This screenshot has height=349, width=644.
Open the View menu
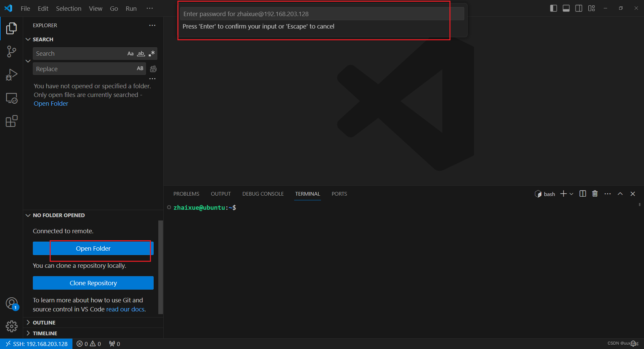[x=95, y=8]
